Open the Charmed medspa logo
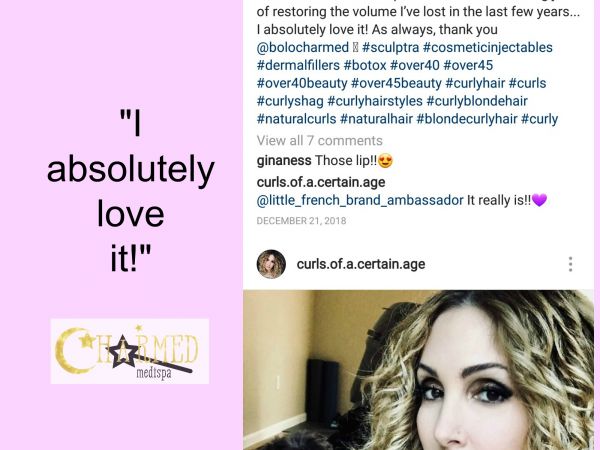Viewport: 600px width, 450px height. [130, 351]
